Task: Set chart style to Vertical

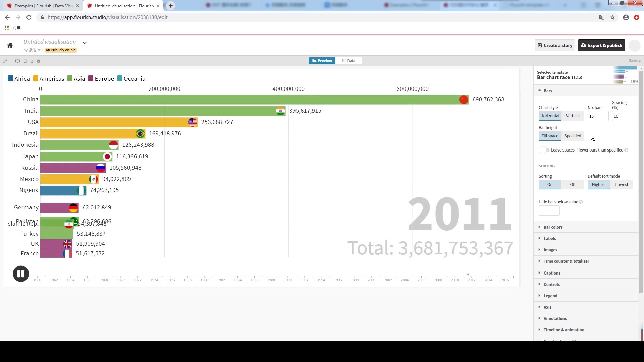Action: 572,116
